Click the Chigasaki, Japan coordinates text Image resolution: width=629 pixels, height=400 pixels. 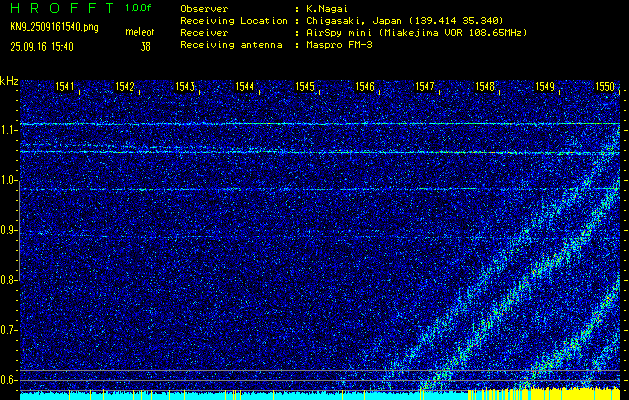(405, 21)
